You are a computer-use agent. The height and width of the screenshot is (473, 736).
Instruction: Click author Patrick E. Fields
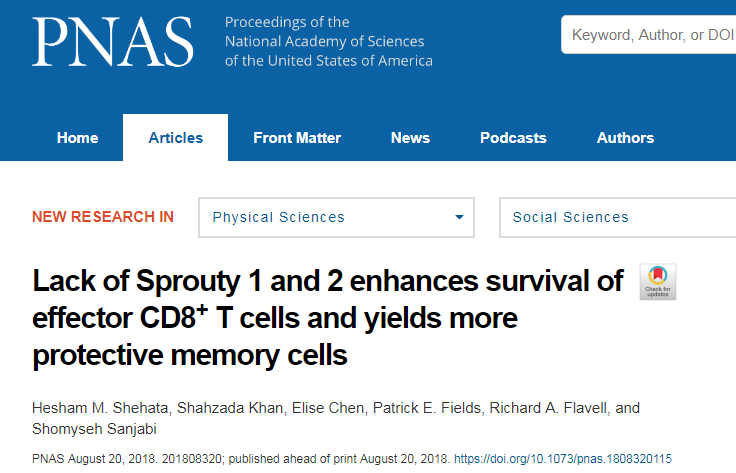[x=427, y=408]
